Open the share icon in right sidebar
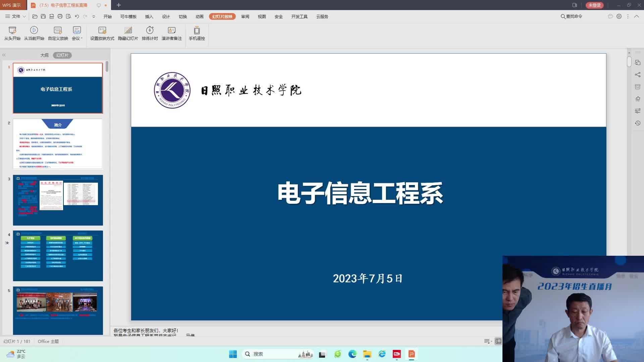Viewport: 644px width, 362px height. [638, 75]
